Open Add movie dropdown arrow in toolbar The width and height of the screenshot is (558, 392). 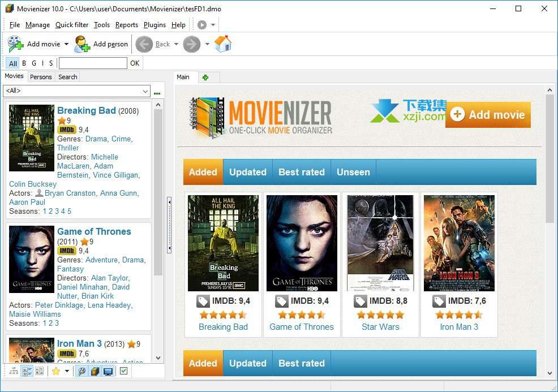[66, 44]
